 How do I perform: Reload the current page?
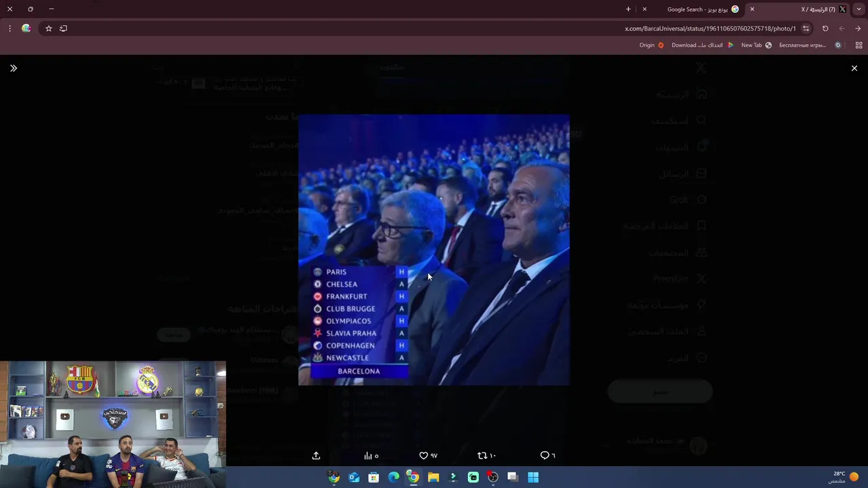click(x=825, y=28)
